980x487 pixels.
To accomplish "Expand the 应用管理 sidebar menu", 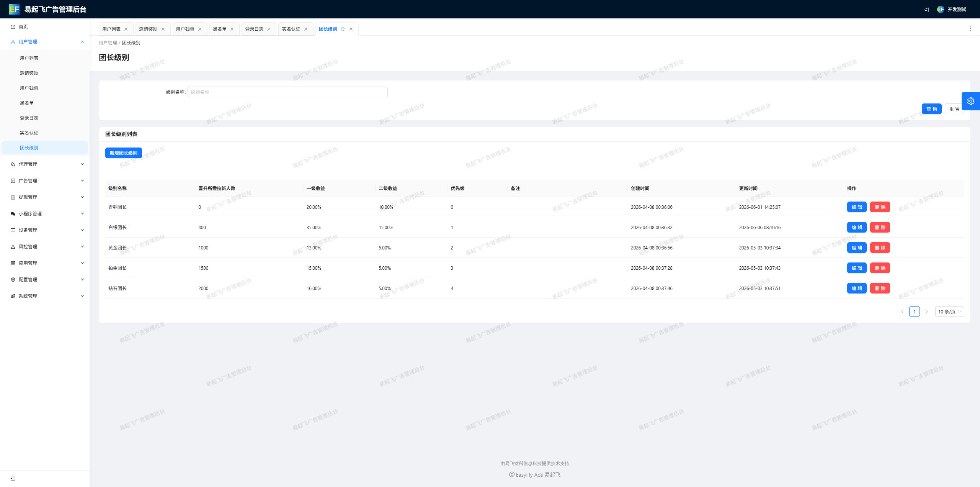I will (45, 263).
